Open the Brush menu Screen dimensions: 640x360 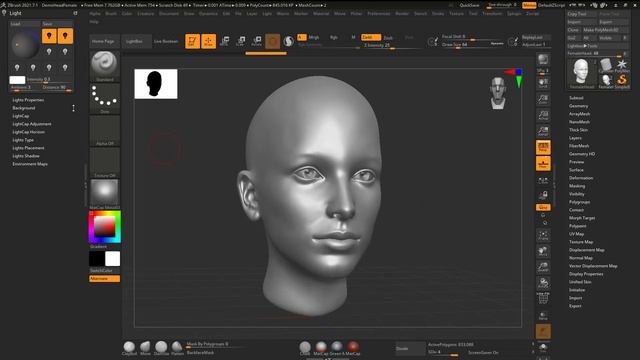tap(111, 13)
